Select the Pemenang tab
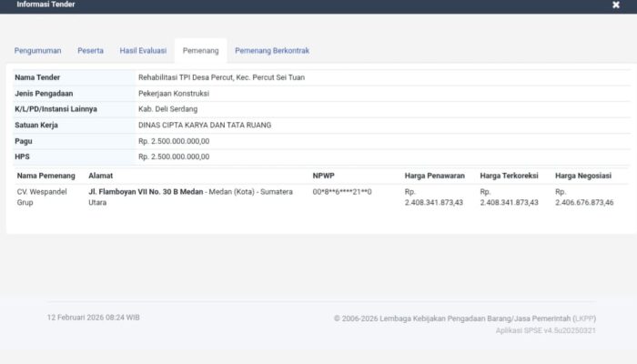637x364 pixels. pyautogui.click(x=200, y=51)
